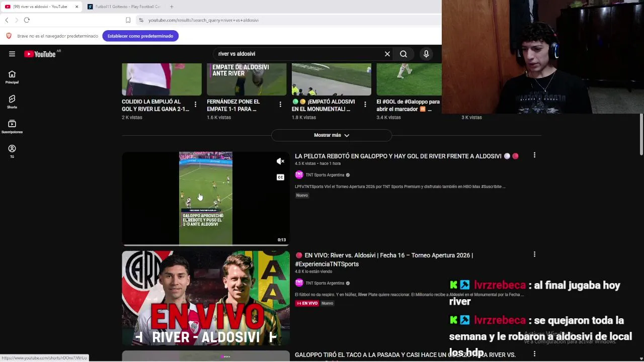Click the Brave shield notification icon

click(x=9, y=36)
